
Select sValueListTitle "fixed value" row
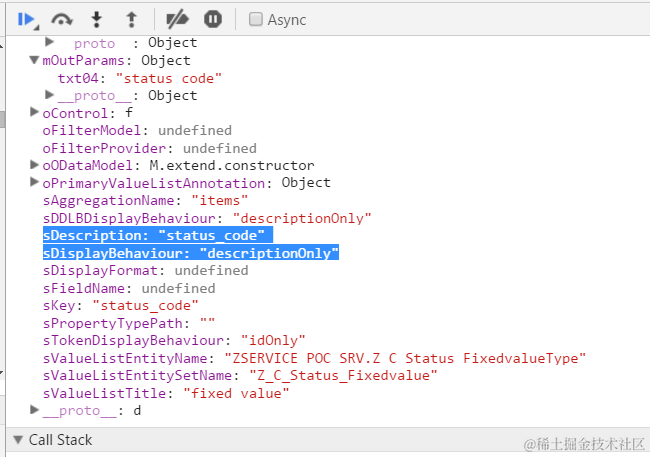point(166,393)
